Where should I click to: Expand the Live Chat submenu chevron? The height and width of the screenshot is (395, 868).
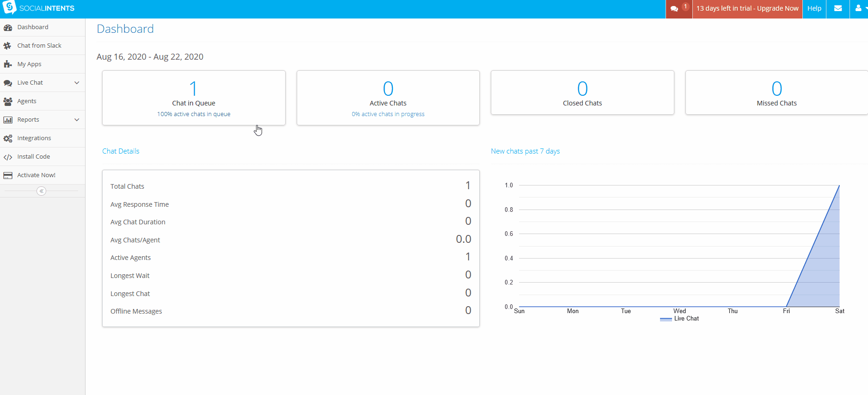point(77,83)
